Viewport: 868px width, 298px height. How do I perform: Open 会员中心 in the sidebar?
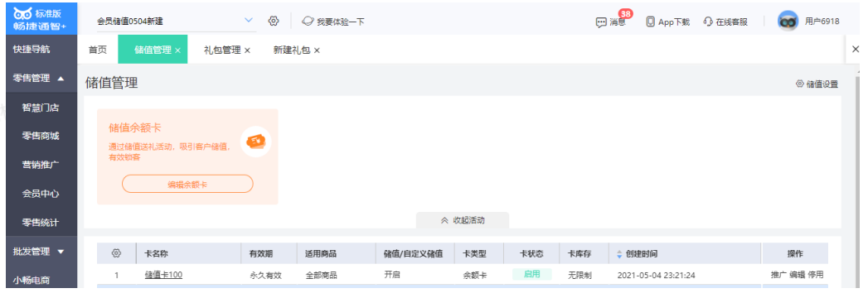click(x=41, y=194)
